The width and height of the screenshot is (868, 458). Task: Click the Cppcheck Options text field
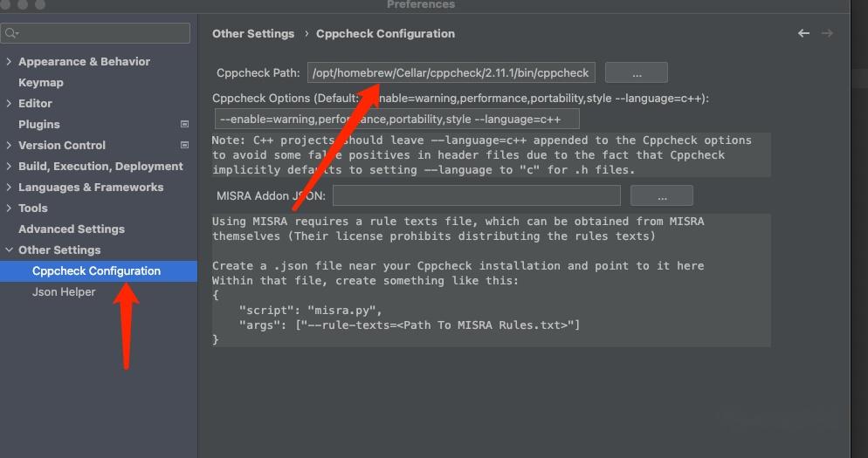coord(396,119)
